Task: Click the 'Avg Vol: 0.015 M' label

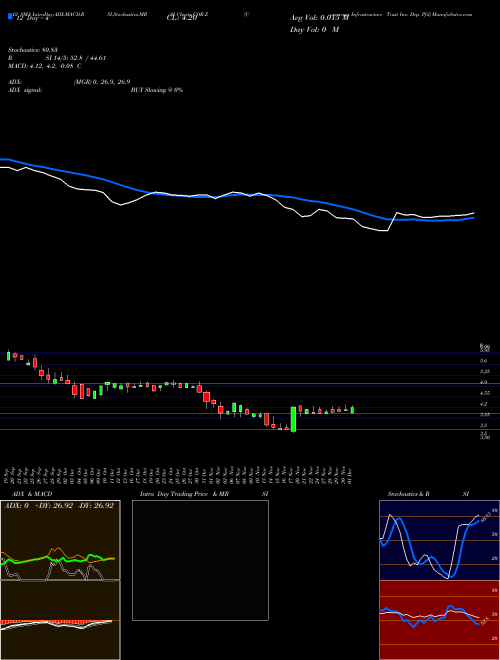Action: 319,18
